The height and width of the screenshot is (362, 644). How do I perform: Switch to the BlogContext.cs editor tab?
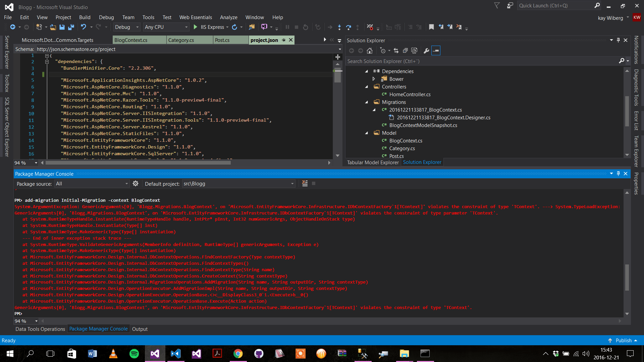[x=131, y=40]
